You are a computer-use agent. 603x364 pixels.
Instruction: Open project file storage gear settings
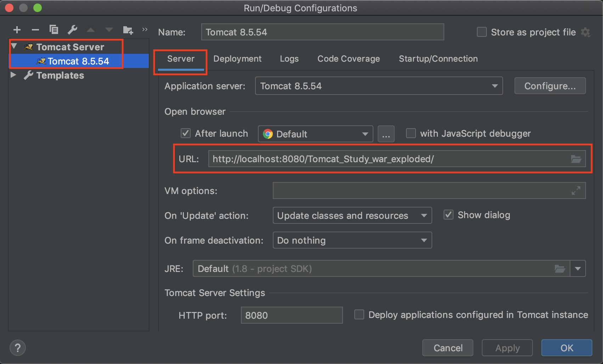point(586,32)
